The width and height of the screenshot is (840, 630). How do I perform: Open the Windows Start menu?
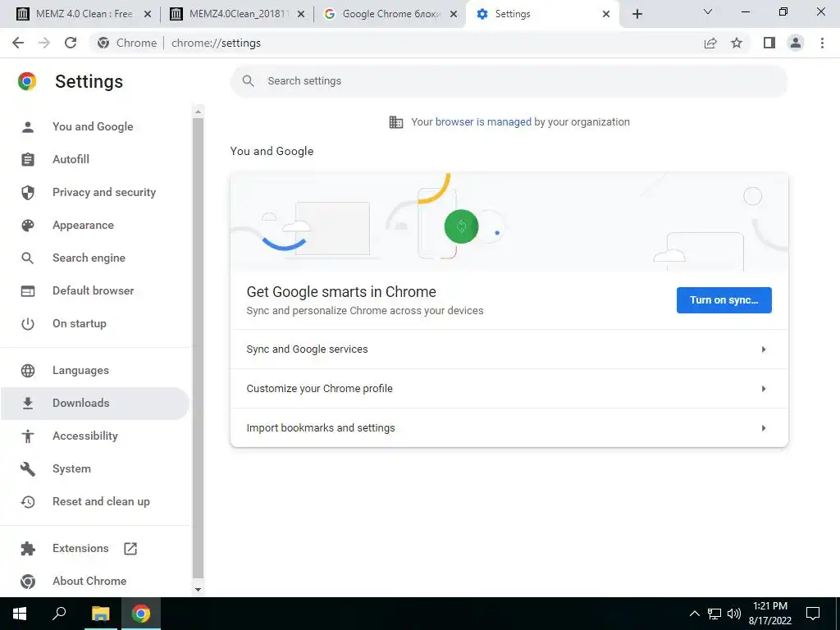[20, 614]
